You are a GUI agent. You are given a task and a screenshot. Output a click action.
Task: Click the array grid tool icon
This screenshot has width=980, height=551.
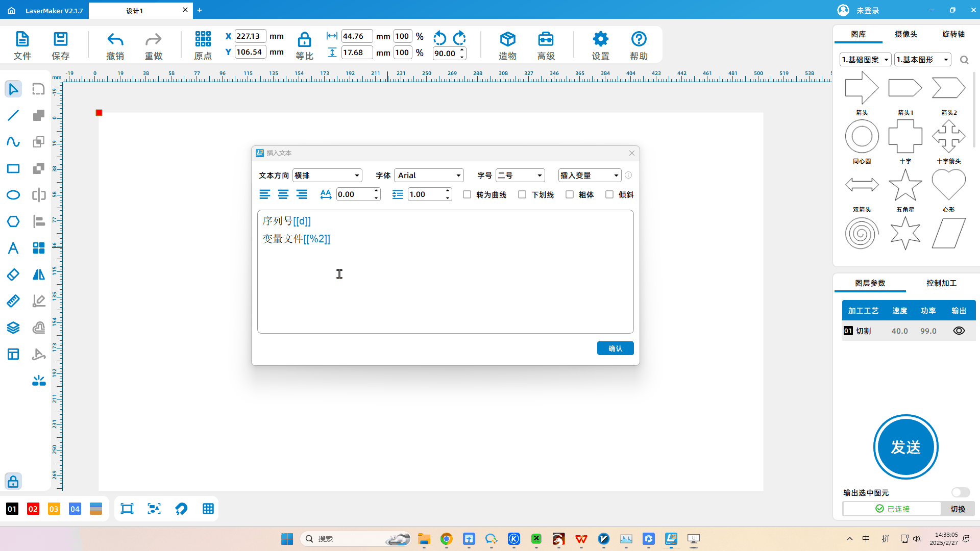click(39, 248)
